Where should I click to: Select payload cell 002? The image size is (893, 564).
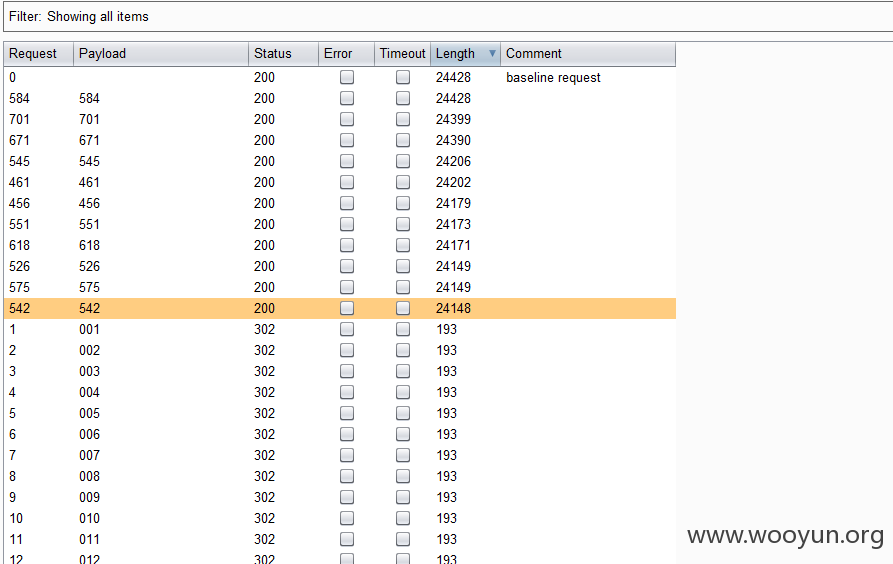(89, 350)
